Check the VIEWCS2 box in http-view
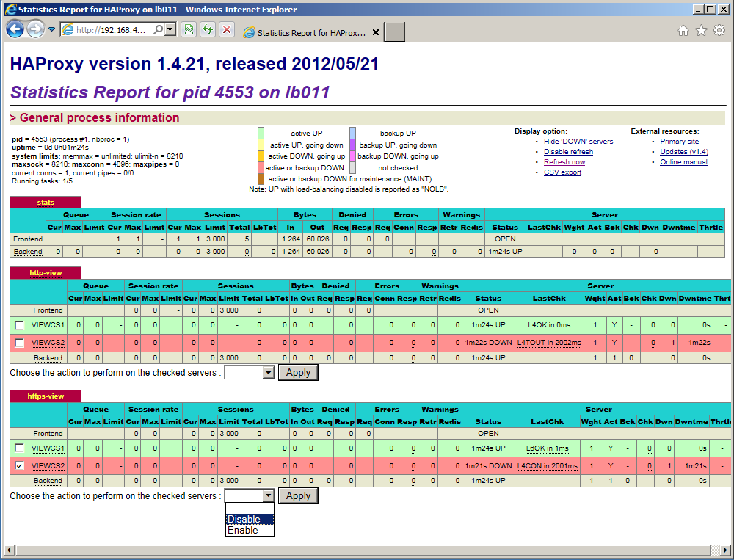 click(19, 343)
